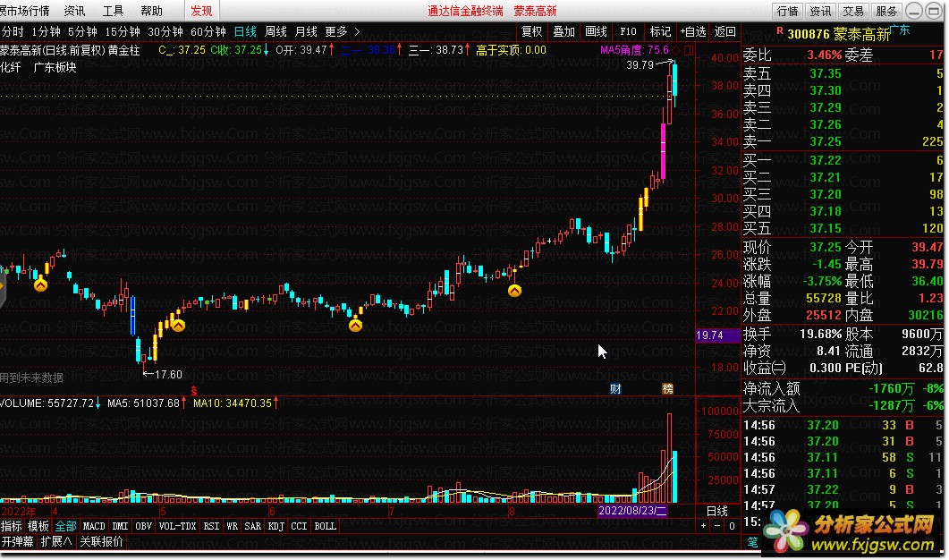Image resolution: width=949 pixels, height=560 pixels.
Task: Open the 资讯 button at top right
Action: 820,11
